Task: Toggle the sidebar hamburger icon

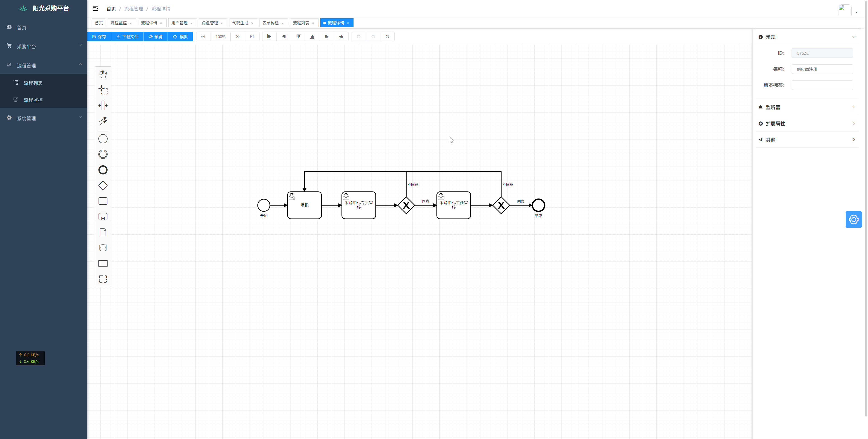Action: pos(95,8)
